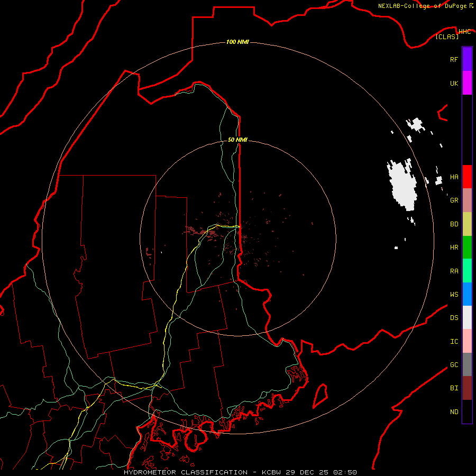Select the GR graupel color swatch
This screenshot has height=476, width=476.
click(x=467, y=200)
